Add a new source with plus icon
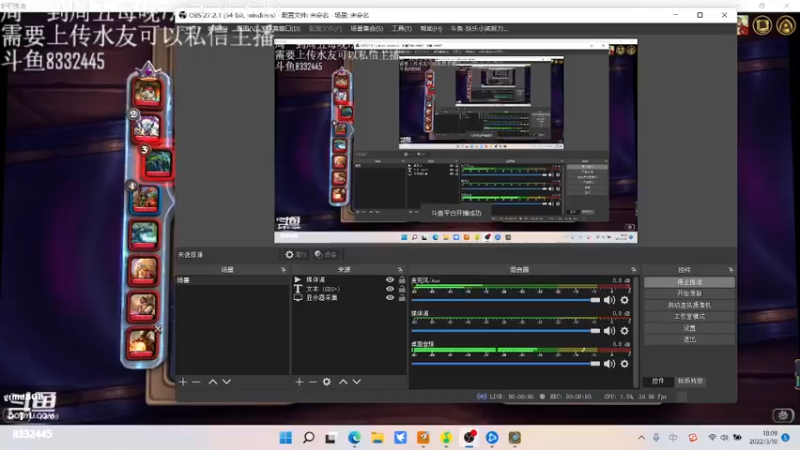The image size is (800, 450). tap(299, 382)
